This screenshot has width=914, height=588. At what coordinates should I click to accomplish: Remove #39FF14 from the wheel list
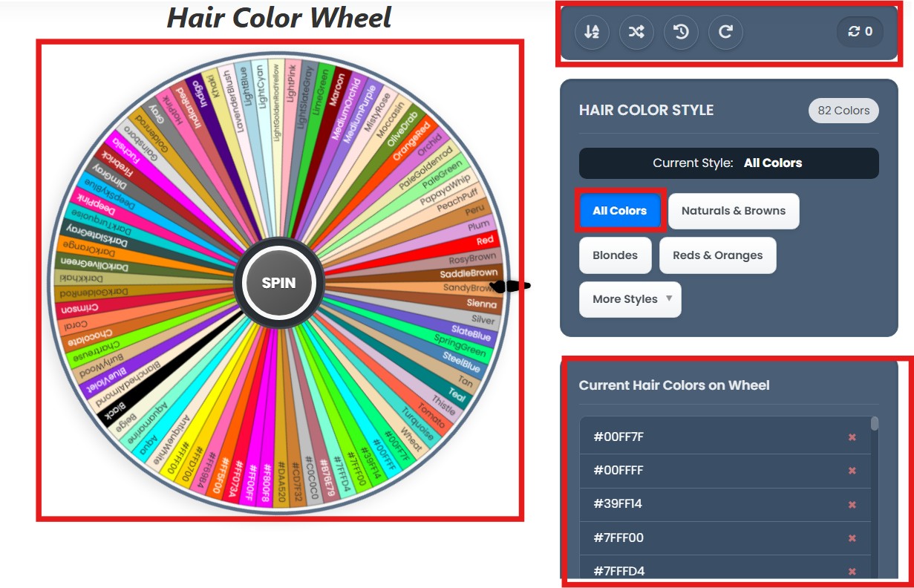pos(852,505)
